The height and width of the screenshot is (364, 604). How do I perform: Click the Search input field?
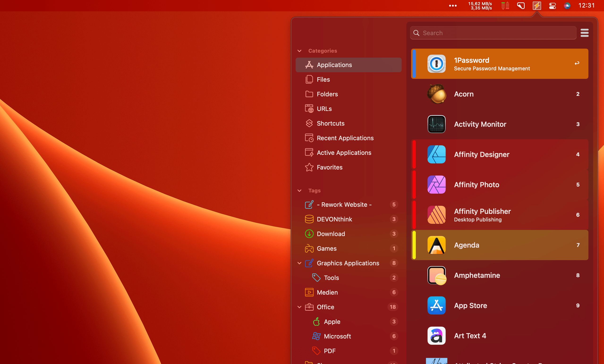[x=493, y=33]
